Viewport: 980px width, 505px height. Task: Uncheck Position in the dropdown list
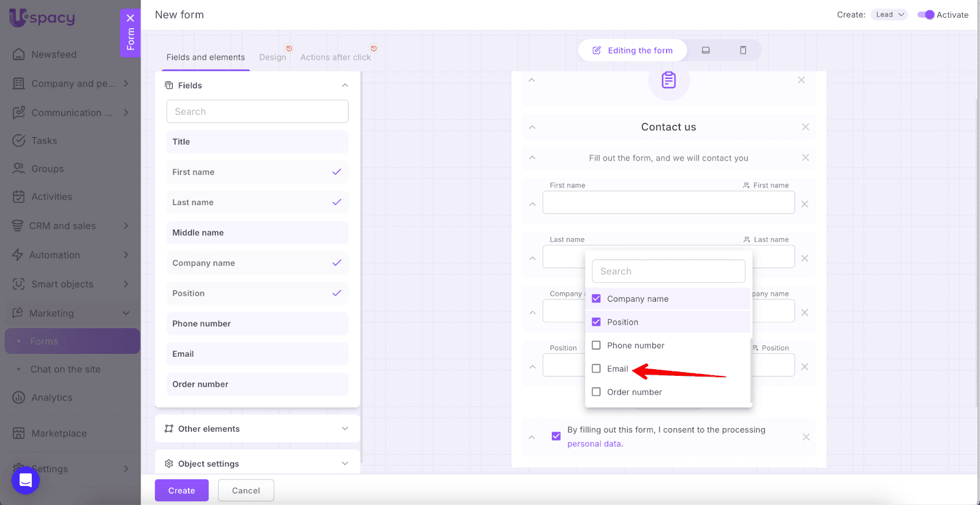coord(596,322)
